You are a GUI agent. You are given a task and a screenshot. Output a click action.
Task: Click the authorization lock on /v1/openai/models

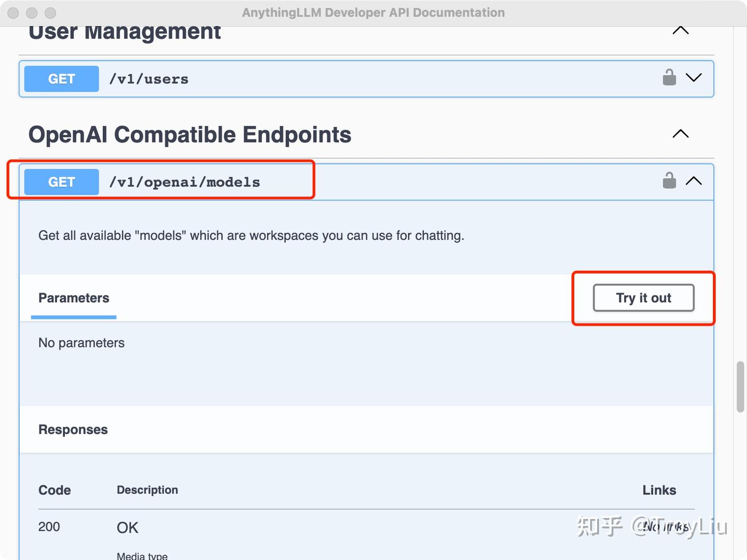(669, 181)
